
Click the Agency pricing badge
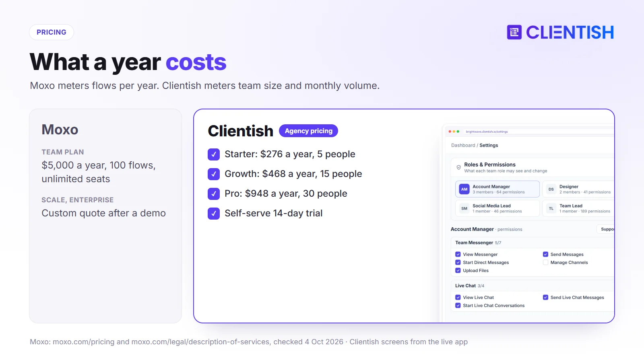308,131
